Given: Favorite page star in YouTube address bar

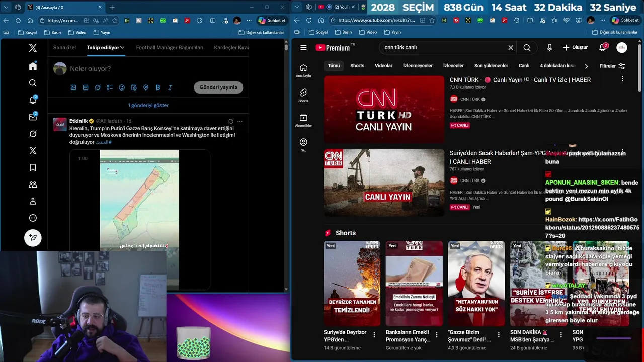Looking at the screenshot, I should 432,20.
